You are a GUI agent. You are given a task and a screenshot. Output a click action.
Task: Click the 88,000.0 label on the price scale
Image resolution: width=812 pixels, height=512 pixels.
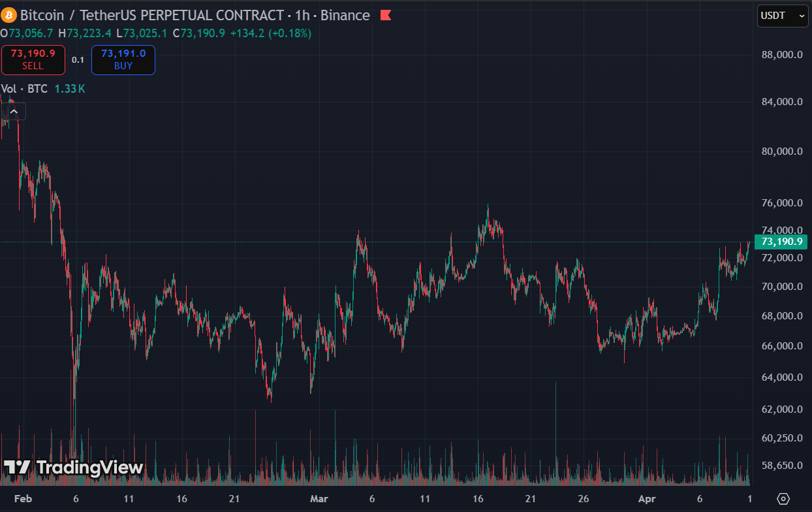click(x=781, y=55)
